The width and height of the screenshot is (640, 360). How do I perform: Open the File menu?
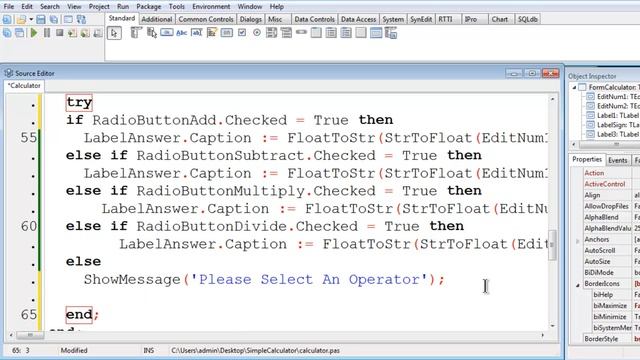[x=9, y=7]
